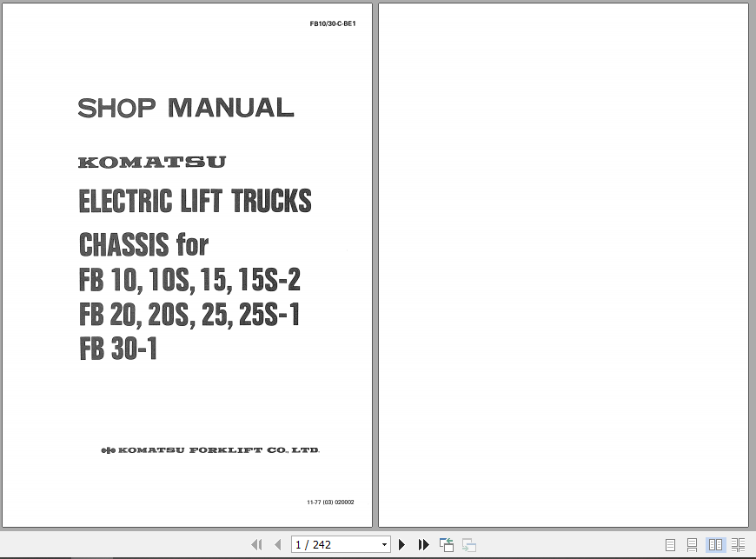Enable continuous scrolling page layout

[692, 543]
